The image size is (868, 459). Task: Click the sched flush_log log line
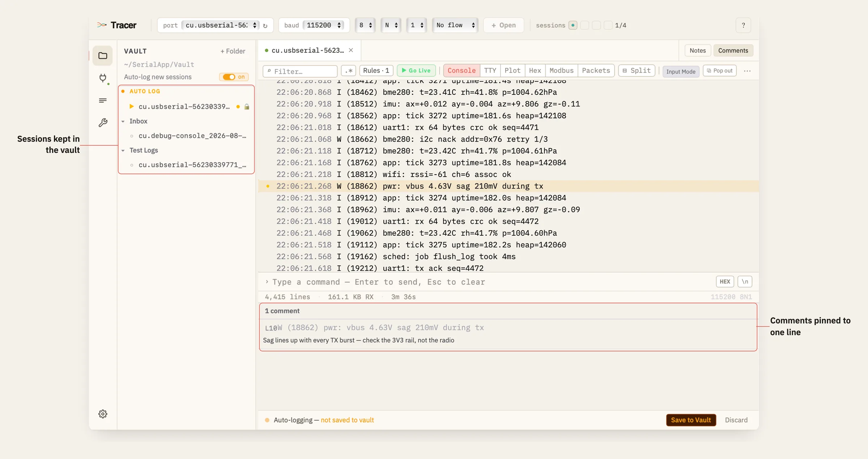point(509,256)
